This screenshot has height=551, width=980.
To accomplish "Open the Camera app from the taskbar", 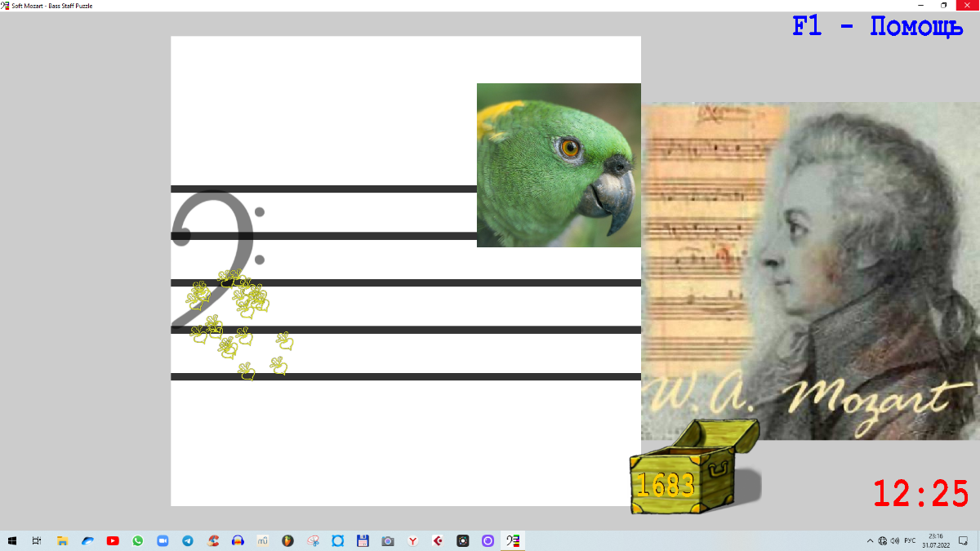I will point(388,540).
